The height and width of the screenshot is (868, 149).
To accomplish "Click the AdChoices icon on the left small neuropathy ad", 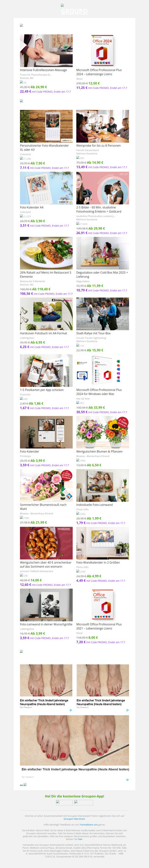I will point(71,710).
